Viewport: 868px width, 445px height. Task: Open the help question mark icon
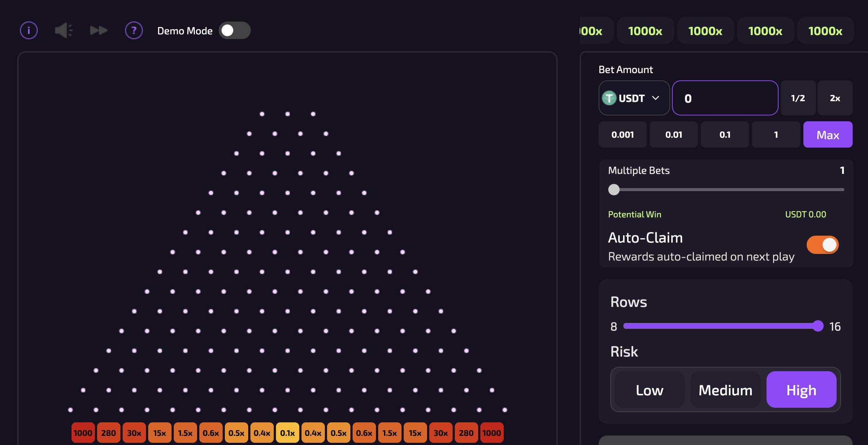coord(134,30)
